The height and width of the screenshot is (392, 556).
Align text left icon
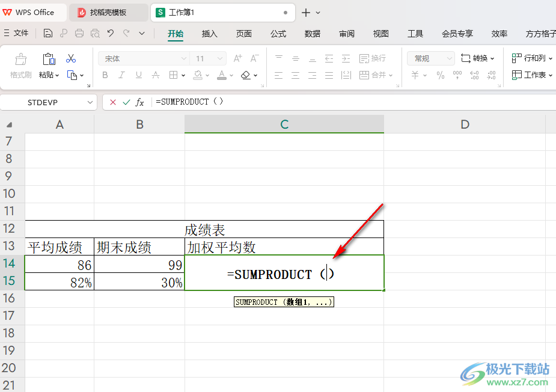pyautogui.click(x=279, y=75)
